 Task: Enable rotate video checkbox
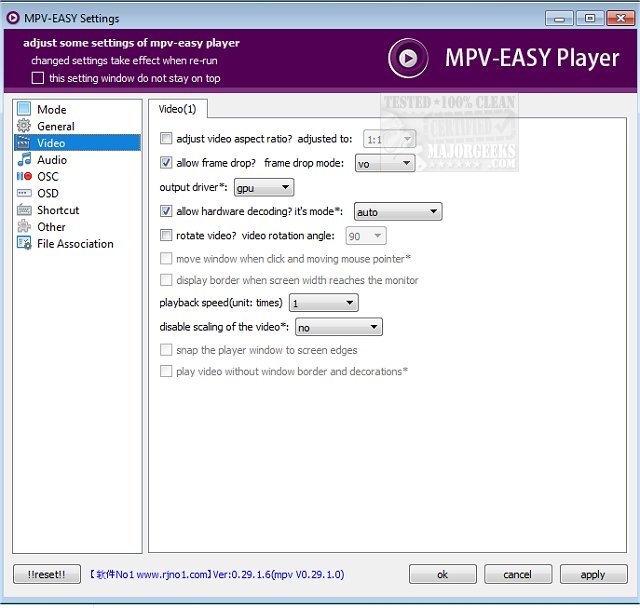click(166, 235)
